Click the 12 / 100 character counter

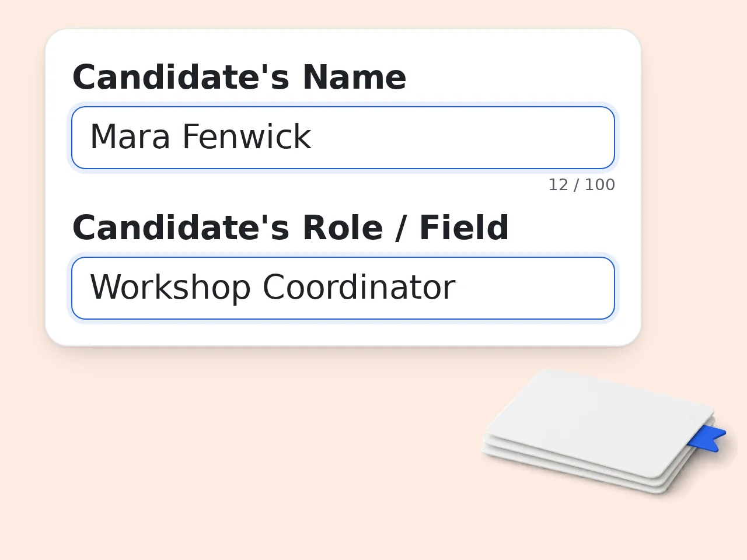tap(581, 185)
